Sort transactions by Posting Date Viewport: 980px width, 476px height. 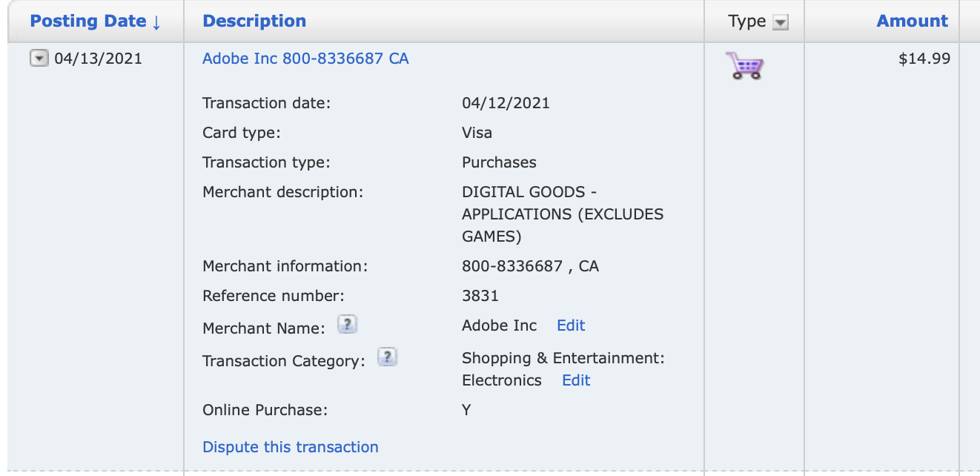click(89, 21)
